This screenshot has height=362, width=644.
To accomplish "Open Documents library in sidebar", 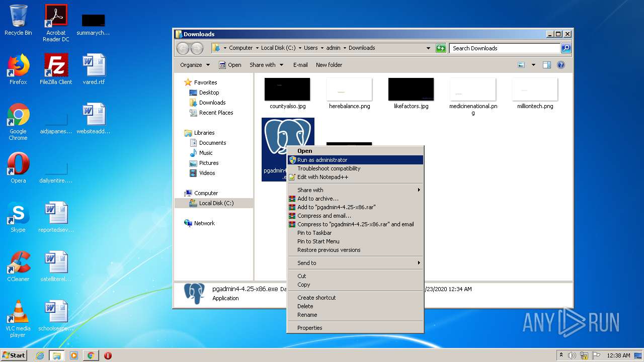I will click(207, 143).
